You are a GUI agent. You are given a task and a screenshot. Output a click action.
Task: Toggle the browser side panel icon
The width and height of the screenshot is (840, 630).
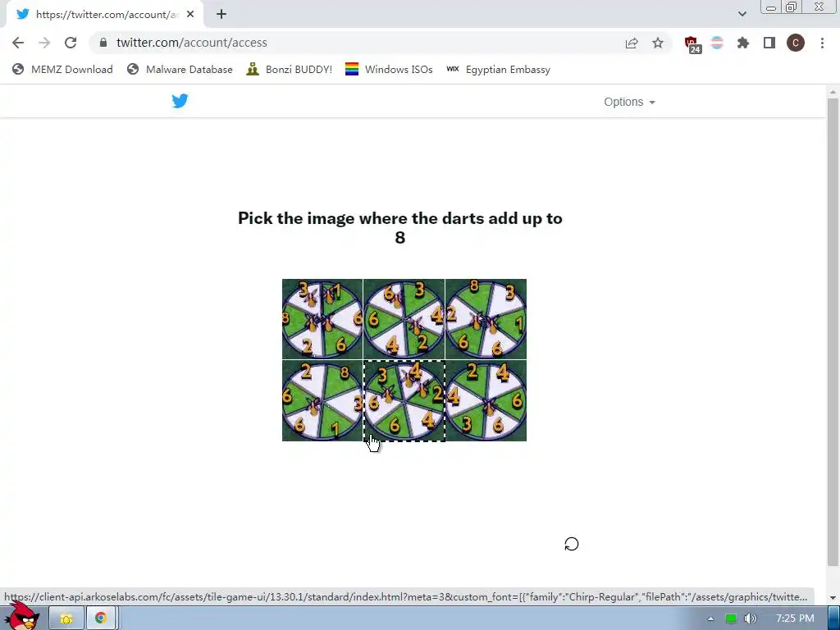769,43
